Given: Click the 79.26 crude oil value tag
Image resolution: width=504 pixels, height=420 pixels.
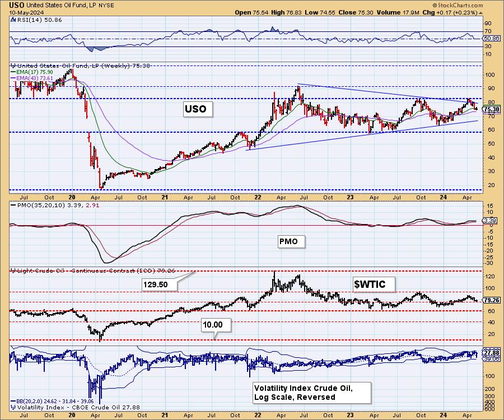Looking at the screenshot, I should coord(492,301).
